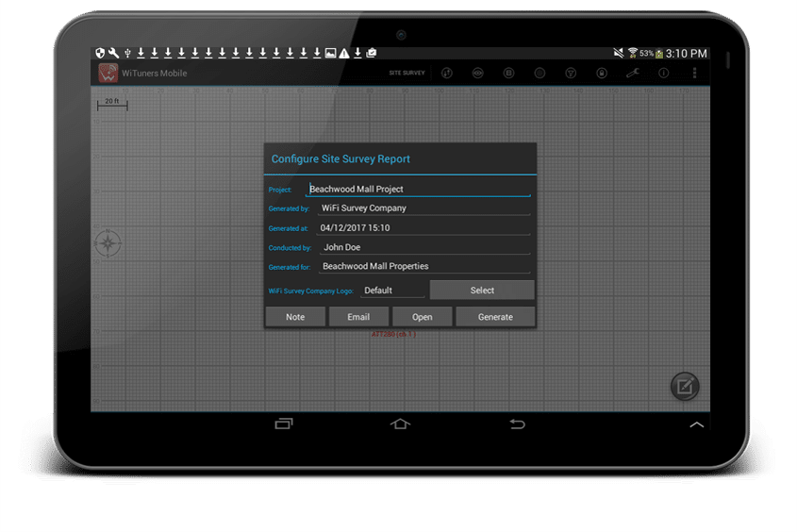
Task: Tap the Wi-Fi signal status icon
Action: coord(633,53)
